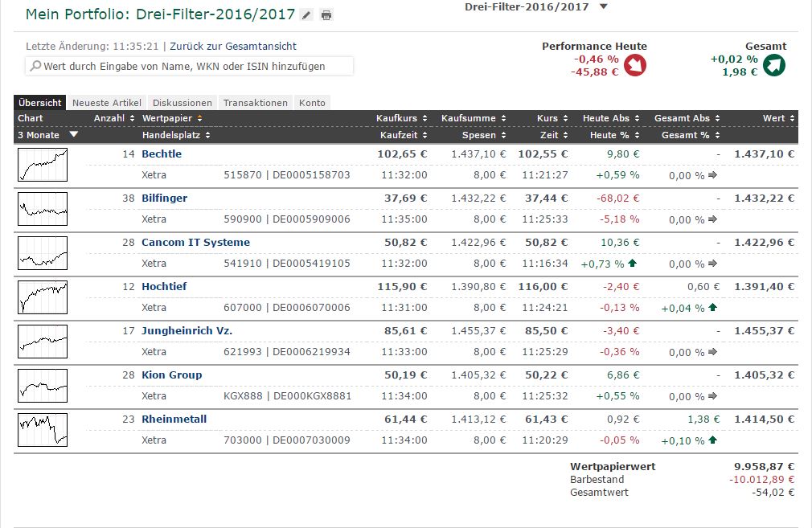Select the Konto tab
The image size is (812, 528).
tap(312, 103)
